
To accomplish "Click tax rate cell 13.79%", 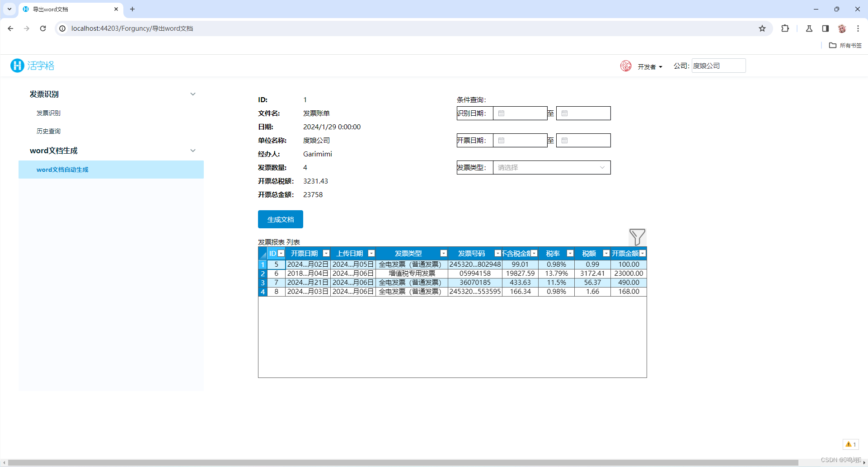I will (556, 274).
